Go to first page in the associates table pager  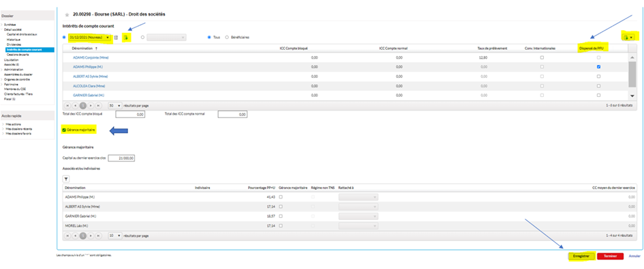(68, 236)
